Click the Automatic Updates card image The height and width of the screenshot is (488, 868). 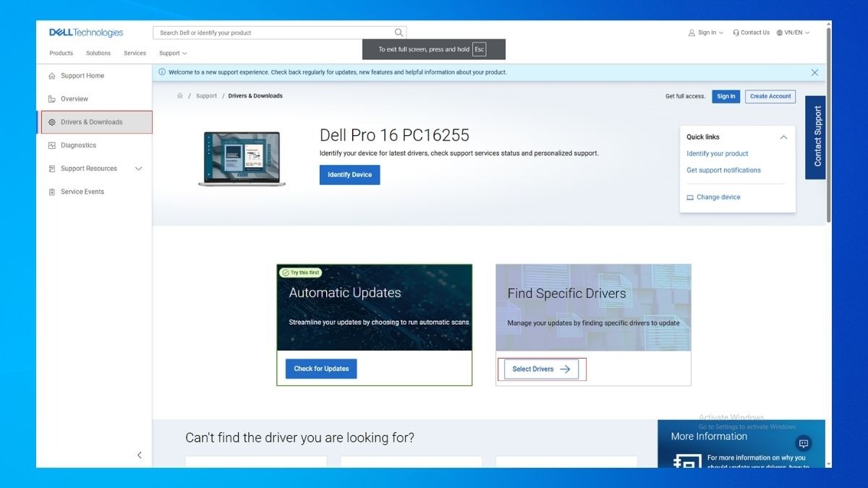[375, 307]
